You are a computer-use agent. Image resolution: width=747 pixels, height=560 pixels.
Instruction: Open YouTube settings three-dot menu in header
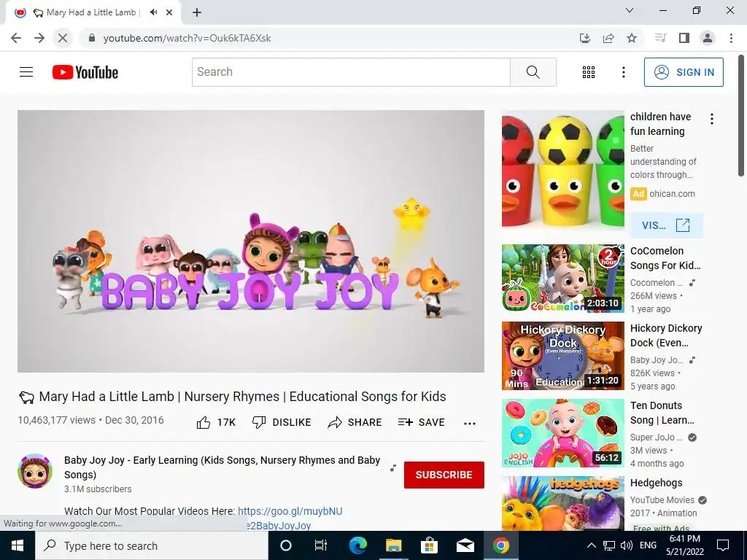coord(623,72)
